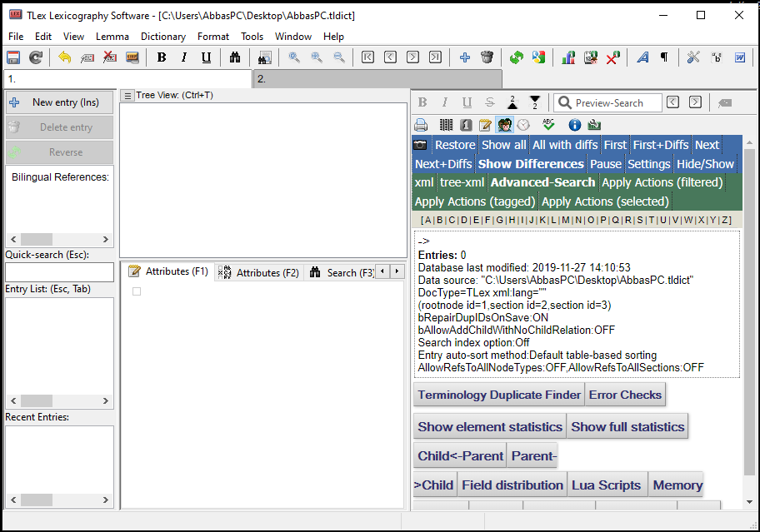Click the Recent Entries horizontal scrollbar thumb
Viewport: 760px width, 532px height.
click(37, 500)
